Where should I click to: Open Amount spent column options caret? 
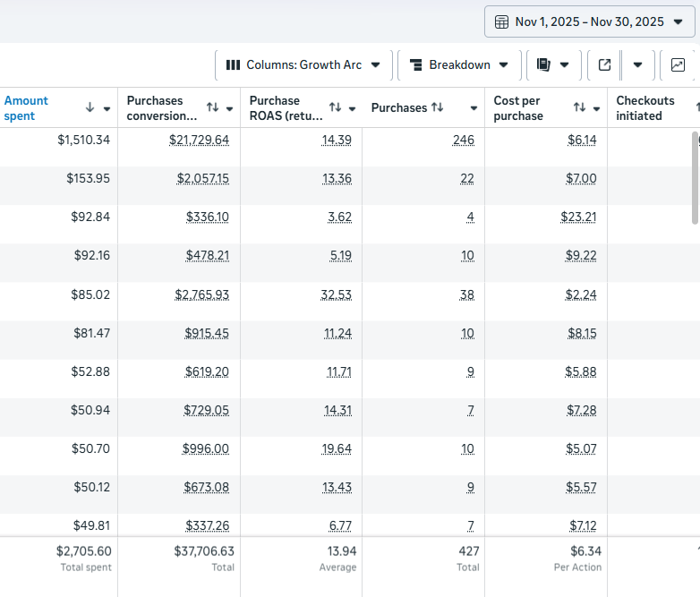click(x=107, y=108)
